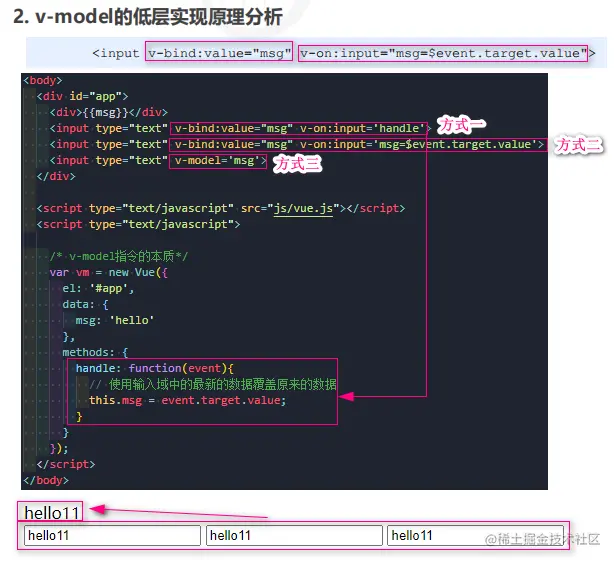Click the code v-on:input='handle' in the first input line
Image resolution: width=616 pixels, height=562 pixels.
(362, 128)
